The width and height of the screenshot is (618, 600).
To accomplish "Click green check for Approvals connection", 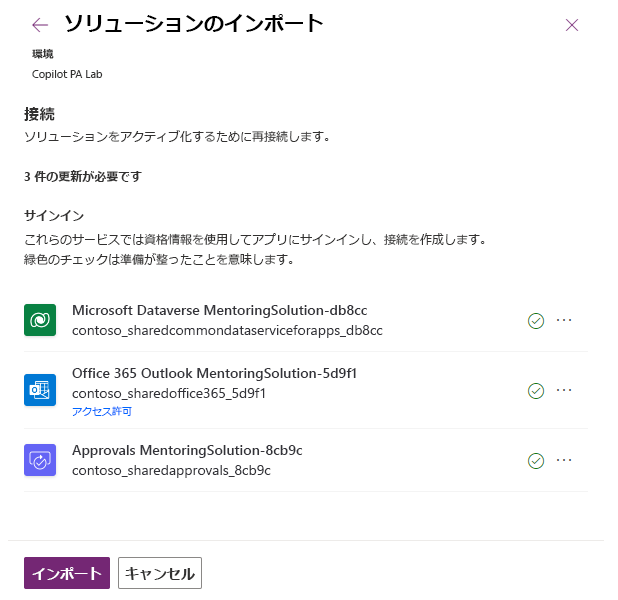I will [536, 461].
